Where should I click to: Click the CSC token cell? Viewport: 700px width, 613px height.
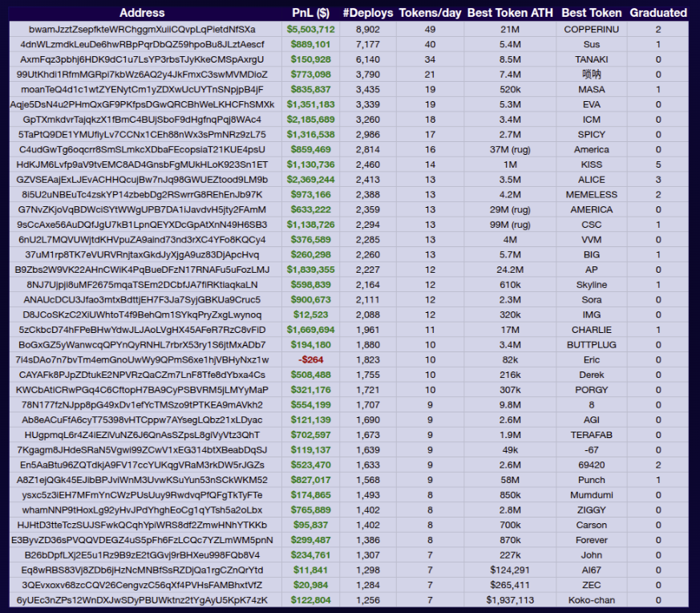point(592,225)
